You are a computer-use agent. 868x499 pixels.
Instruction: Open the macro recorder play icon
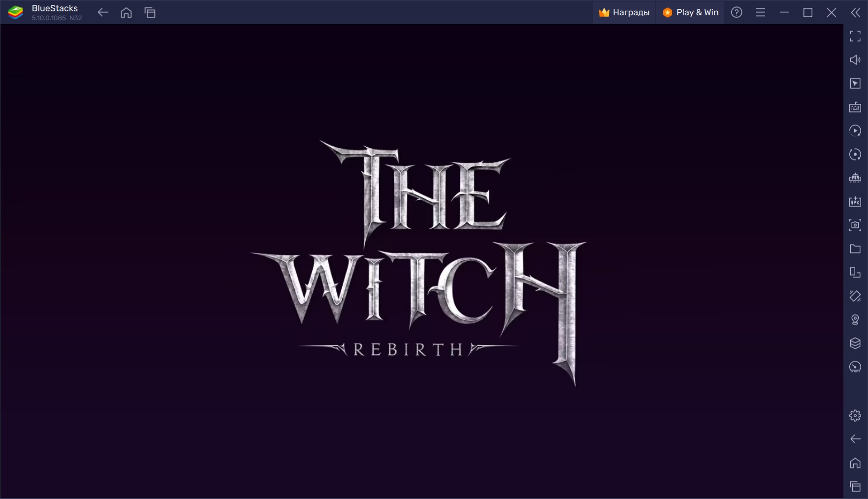click(x=855, y=130)
